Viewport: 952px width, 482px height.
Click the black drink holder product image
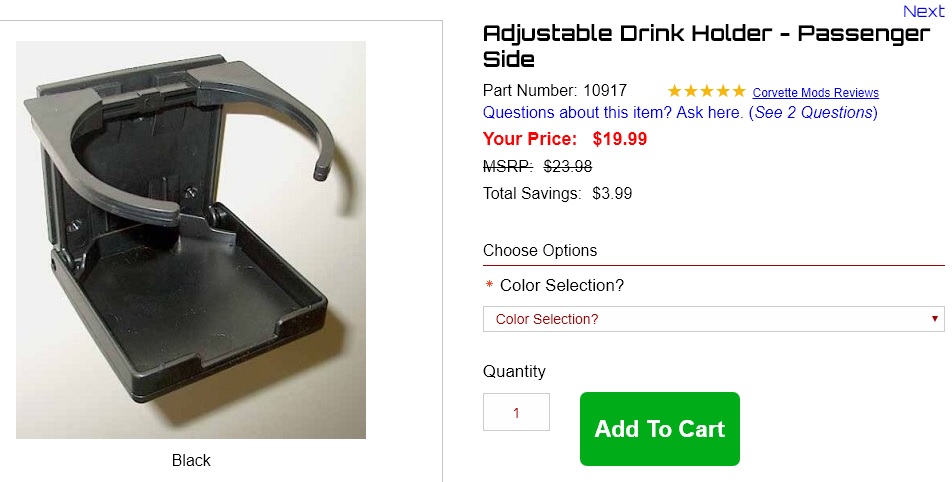click(x=191, y=240)
